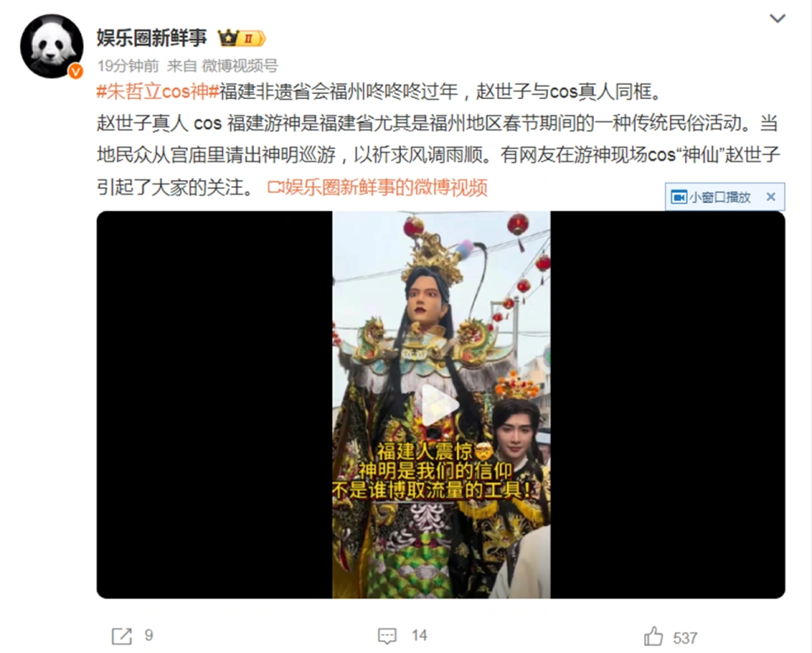The image size is (812, 653).
Task: Click the 微博视频号 source link
Action: pyautogui.click(x=239, y=66)
